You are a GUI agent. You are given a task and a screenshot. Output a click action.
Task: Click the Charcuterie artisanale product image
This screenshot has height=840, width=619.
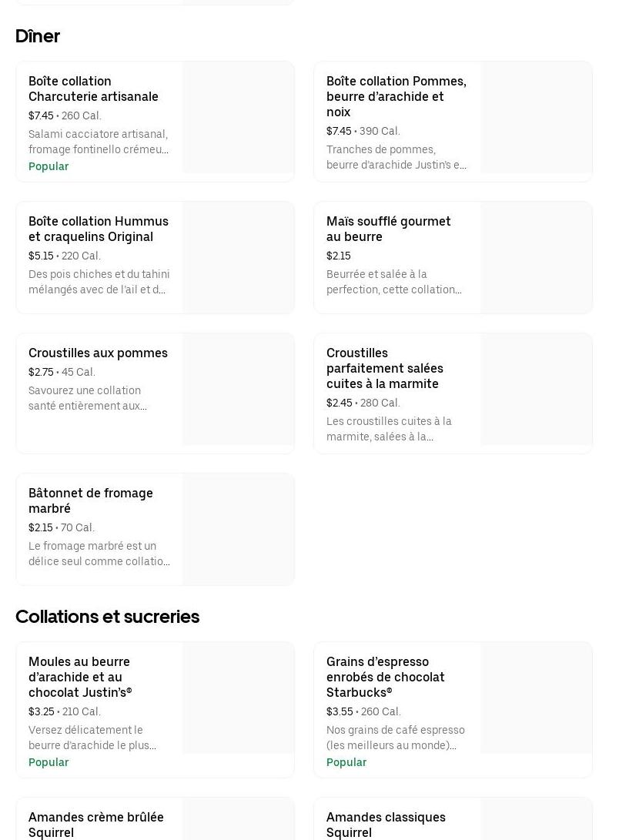[x=238, y=118]
